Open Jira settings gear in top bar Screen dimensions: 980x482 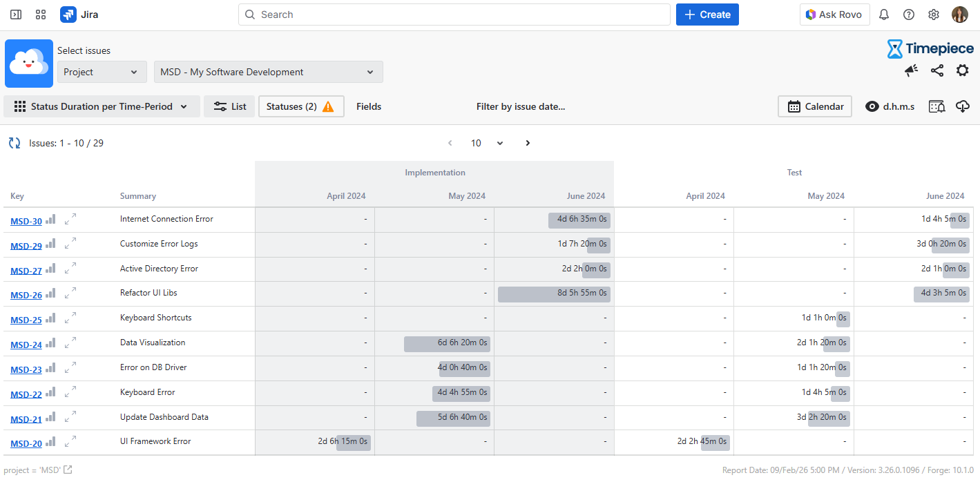pyautogui.click(x=934, y=15)
